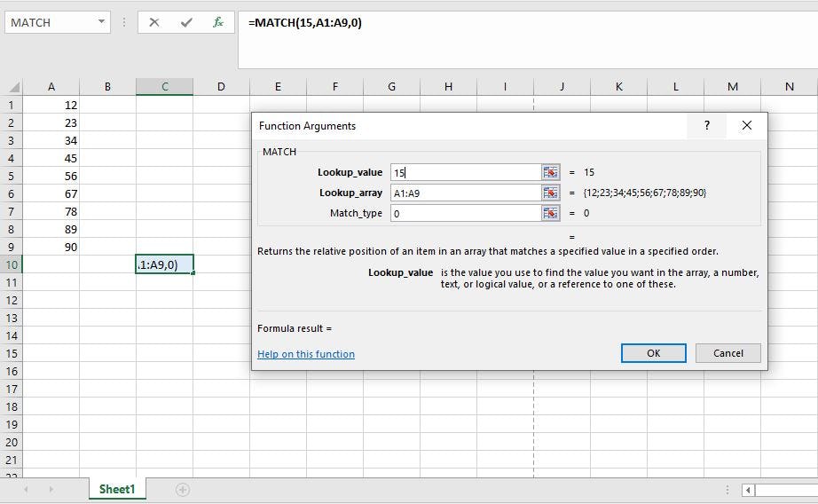The height and width of the screenshot is (504, 818).
Task: Select column M header
Action: pyautogui.click(x=733, y=87)
